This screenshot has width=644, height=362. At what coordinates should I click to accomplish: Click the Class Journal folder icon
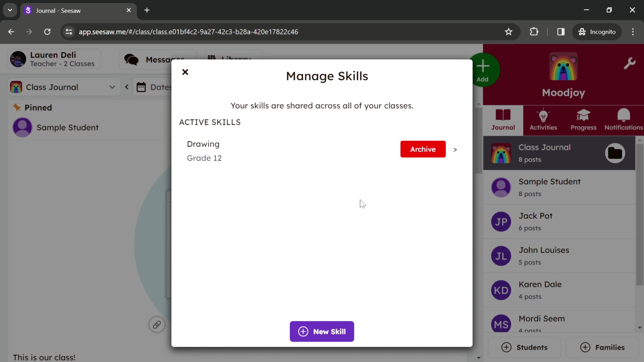click(615, 153)
